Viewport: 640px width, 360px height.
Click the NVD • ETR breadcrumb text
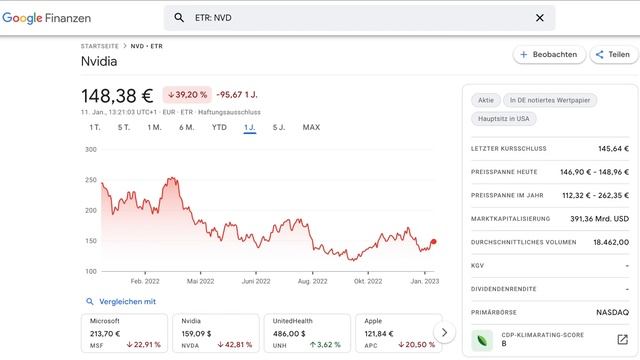147,46
